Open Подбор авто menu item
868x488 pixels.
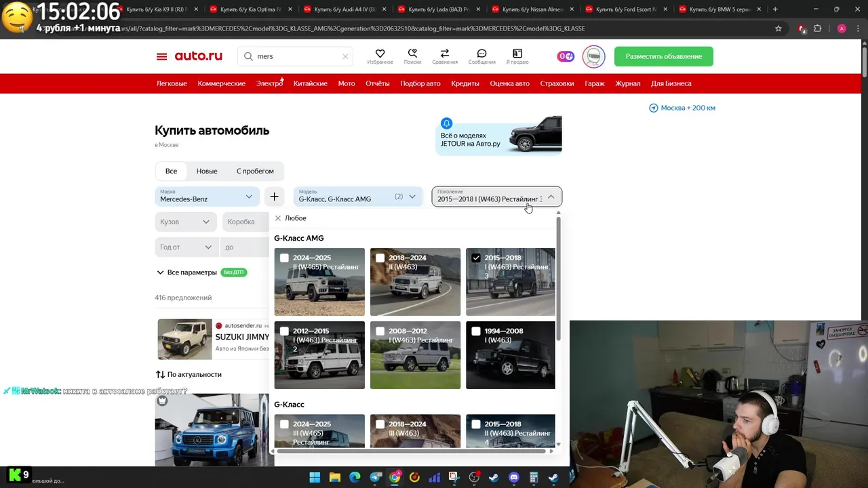coord(420,83)
